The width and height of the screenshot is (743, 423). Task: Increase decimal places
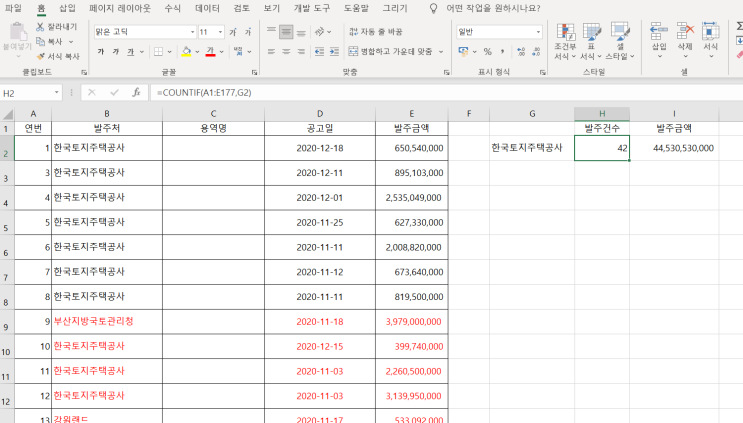[x=521, y=52]
